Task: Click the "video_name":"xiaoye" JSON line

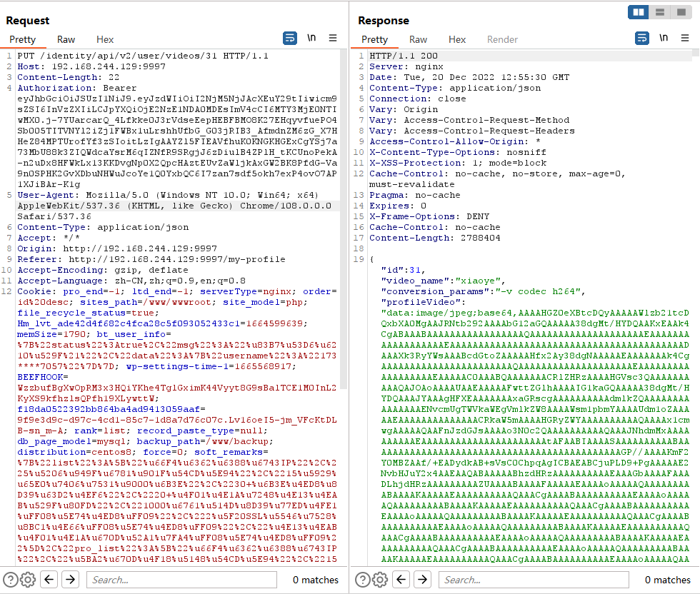Action: pyautogui.click(x=442, y=281)
